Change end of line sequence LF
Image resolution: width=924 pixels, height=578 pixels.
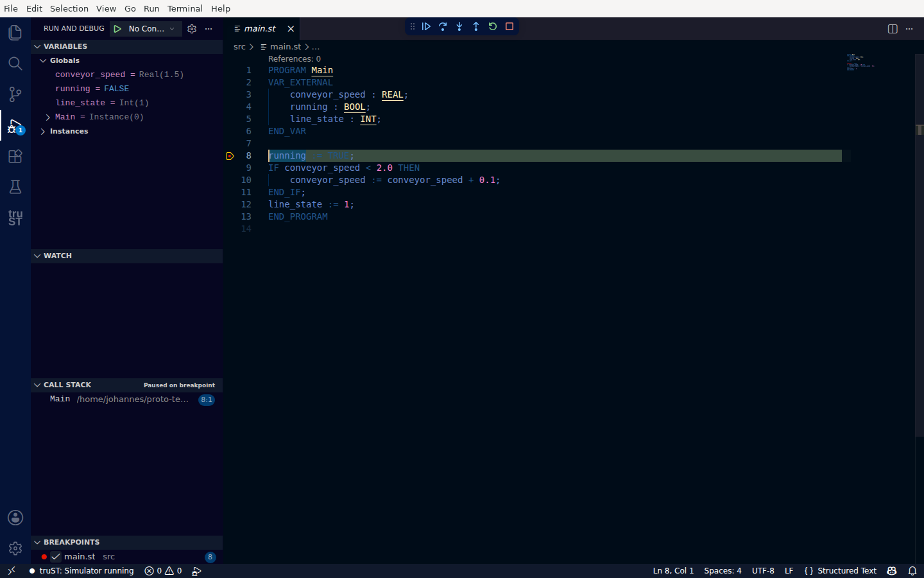(x=789, y=571)
